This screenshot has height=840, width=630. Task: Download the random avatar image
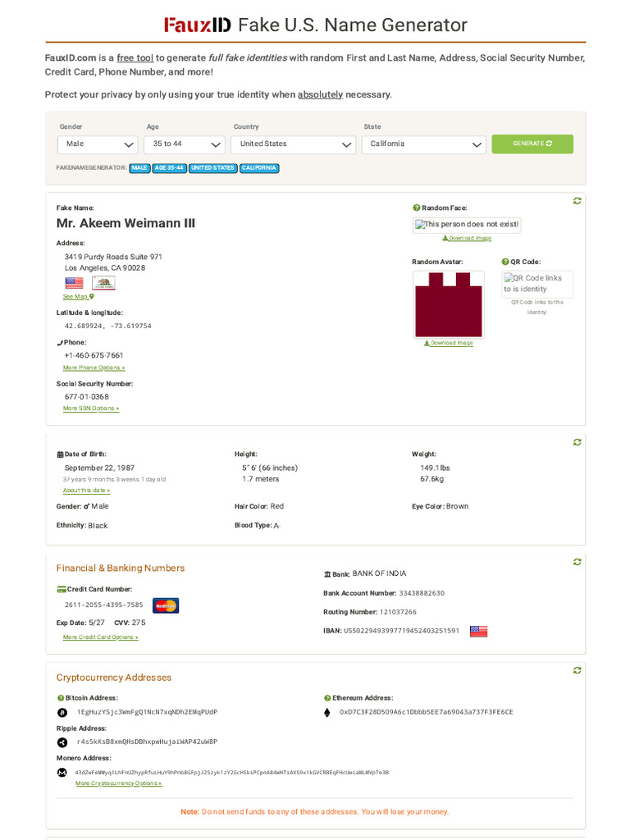pos(449,344)
